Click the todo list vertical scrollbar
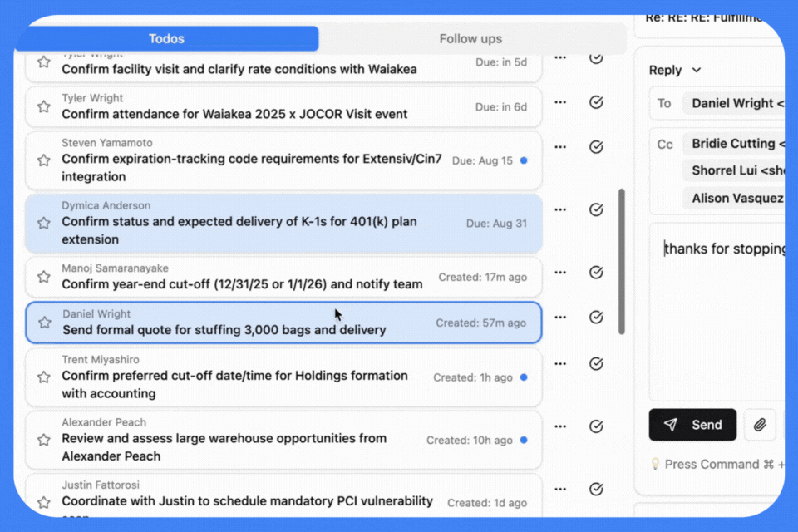 tap(622, 262)
